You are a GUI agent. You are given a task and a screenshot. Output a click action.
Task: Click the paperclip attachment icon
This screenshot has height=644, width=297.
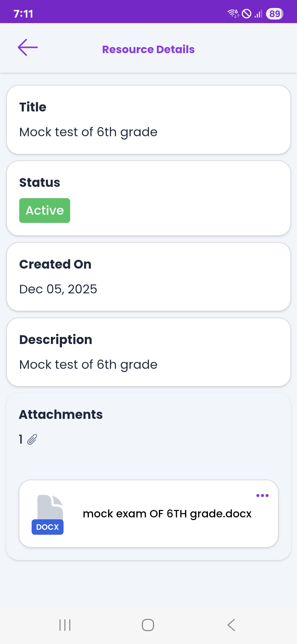point(32,440)
